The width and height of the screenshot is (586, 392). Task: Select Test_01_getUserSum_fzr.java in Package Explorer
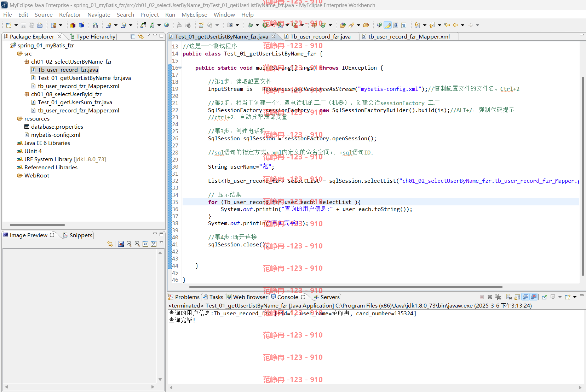[75, 102]
